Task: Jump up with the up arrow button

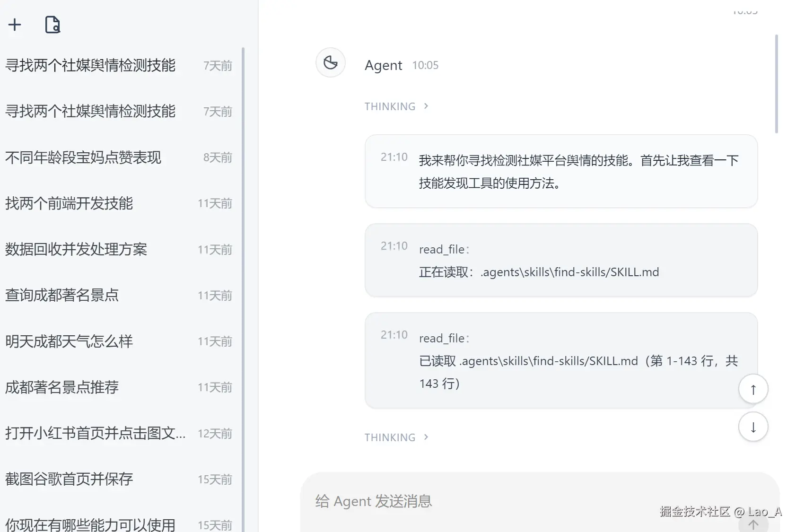Action: click(x=753, y=389)
